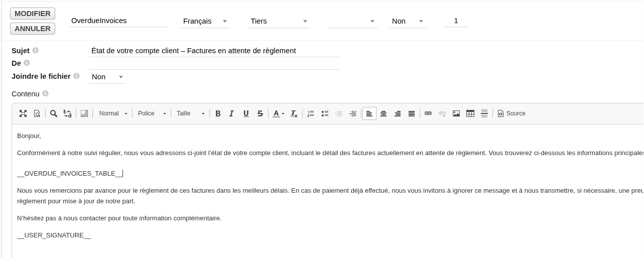Open the Normal paragraph format menu
Viewport: 644px width, 258px height.
113,113
